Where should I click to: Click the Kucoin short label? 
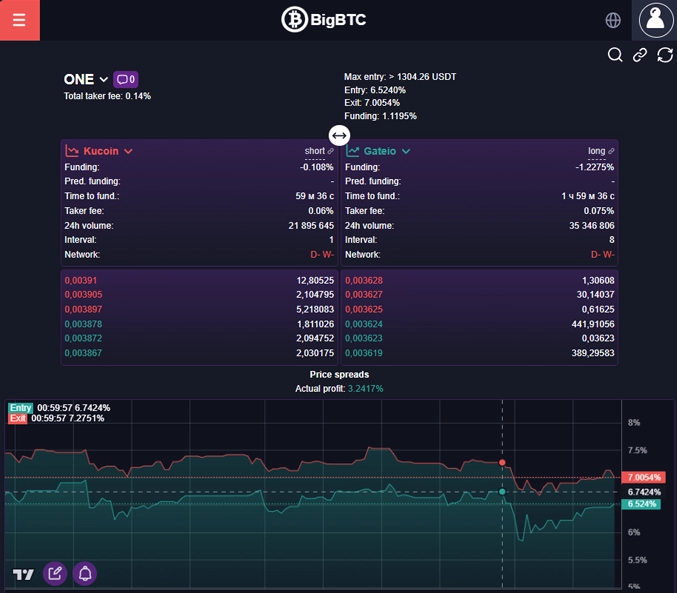(315, 151)
